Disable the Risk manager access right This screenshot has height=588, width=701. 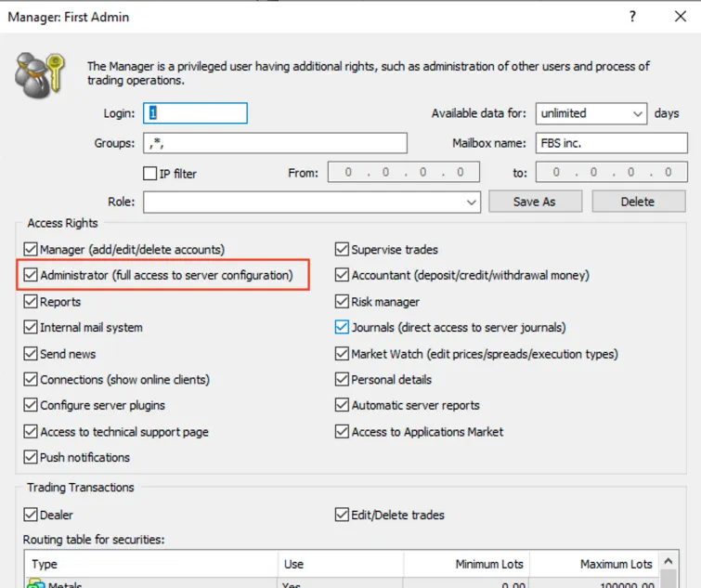click(342, 302)
